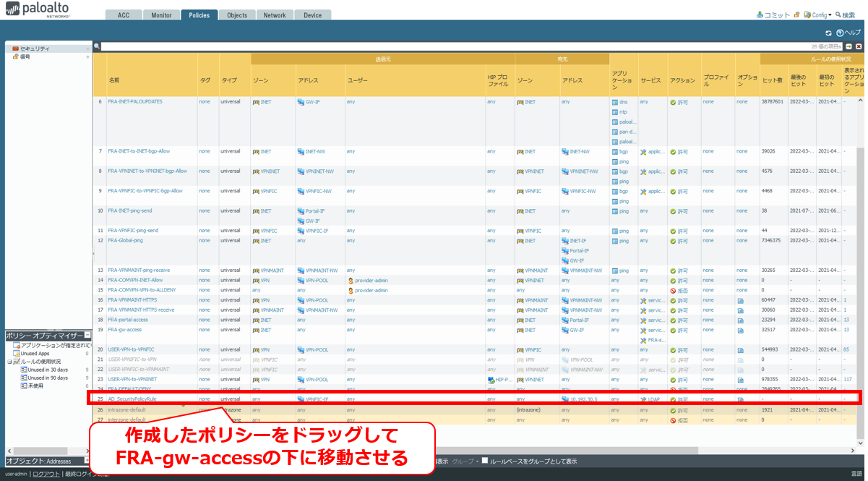Open the FRA-portal-access rule link
The width and height of the screenshot is (868, 481).
coord(128,320)
